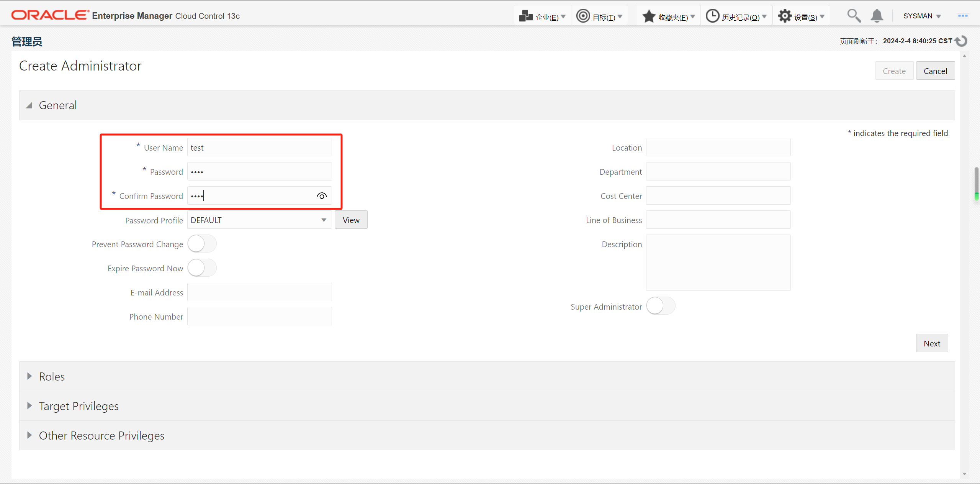This screenshot has width=980, height=484.
Task: Click the Targets (目标) bullseye icon
Action: 583,16
